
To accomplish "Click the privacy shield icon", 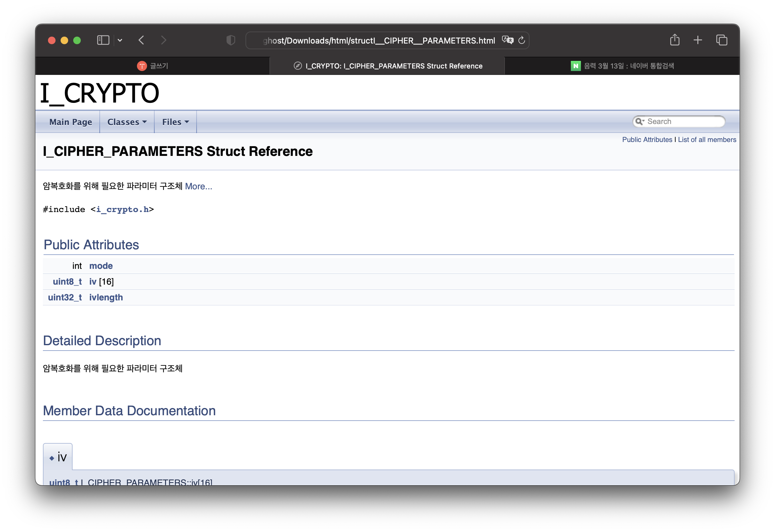I will 230,40.
